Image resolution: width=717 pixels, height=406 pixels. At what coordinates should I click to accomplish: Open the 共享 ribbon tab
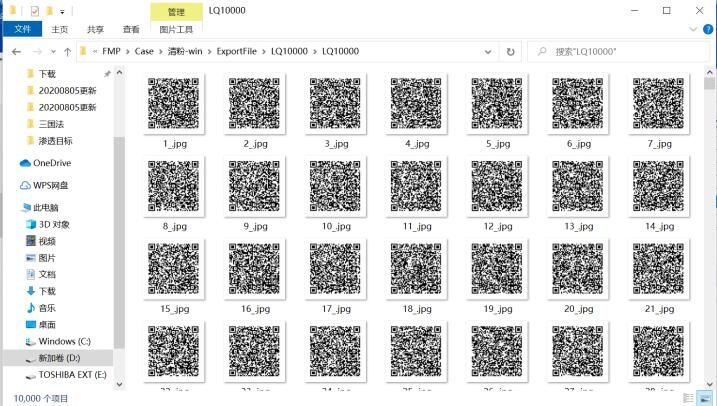click(x=95, y=30)
